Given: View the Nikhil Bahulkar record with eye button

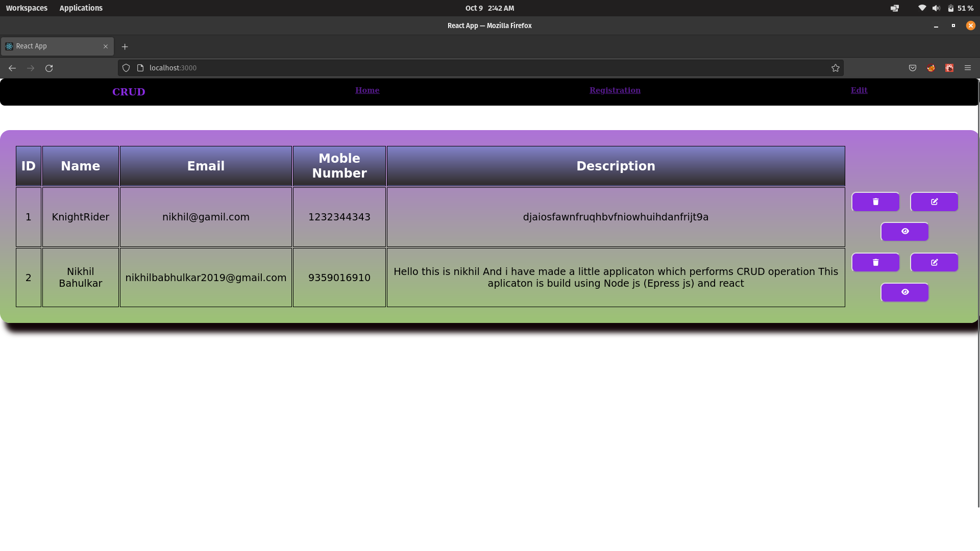Looking at the screenshot, I should (x=904, y=292).
